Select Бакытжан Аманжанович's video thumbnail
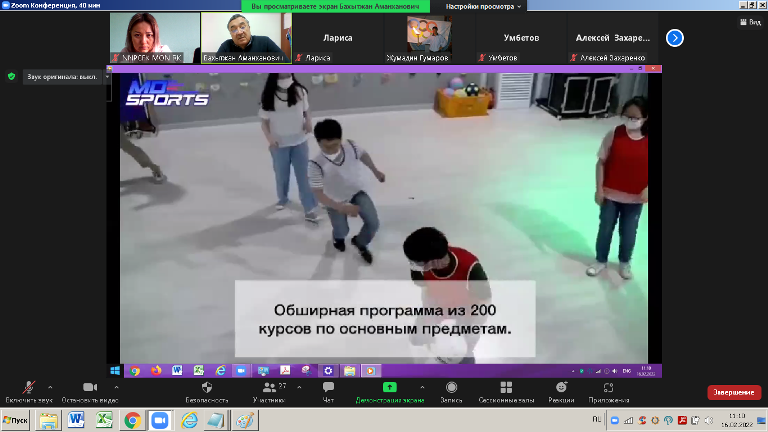This screenshot has height=432, width=768. pos(246,38)
